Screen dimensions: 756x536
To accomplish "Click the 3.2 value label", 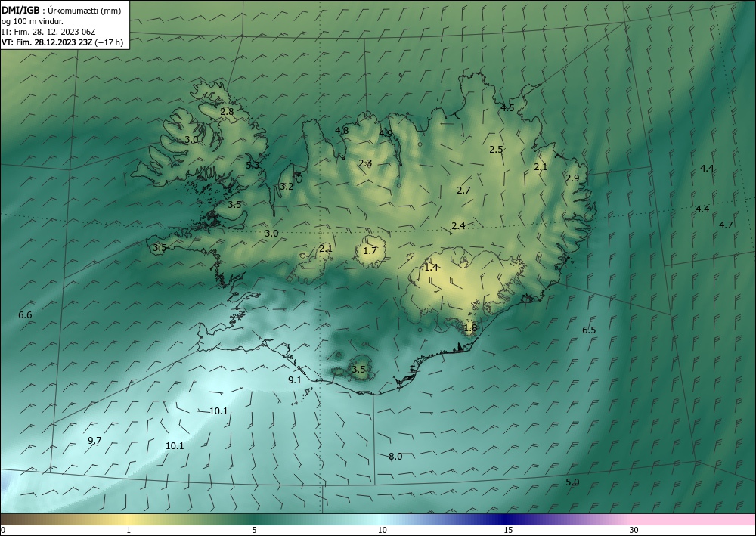I will (x=287, y=187).
